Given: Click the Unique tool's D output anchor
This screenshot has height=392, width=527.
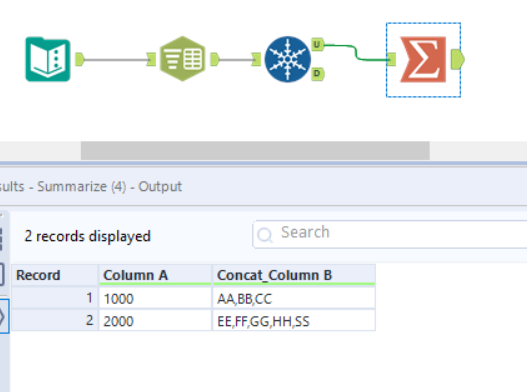Looking at the screenshot, I should coord(317,74).
